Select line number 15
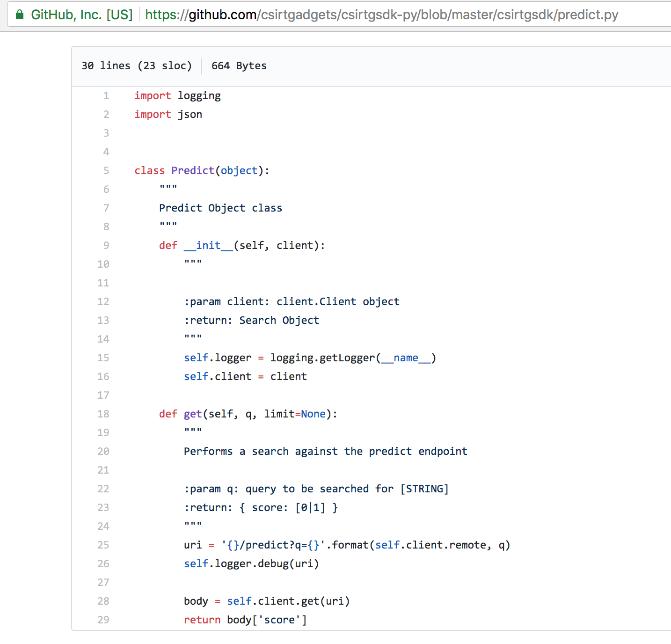This screenshot has width=671, height=644. tap(103, 358)
